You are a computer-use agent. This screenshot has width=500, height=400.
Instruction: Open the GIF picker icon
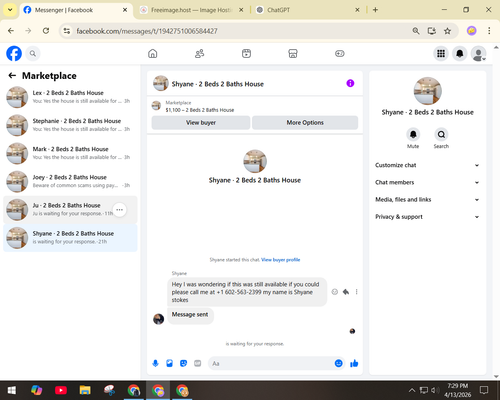click(x=198, y=363)
